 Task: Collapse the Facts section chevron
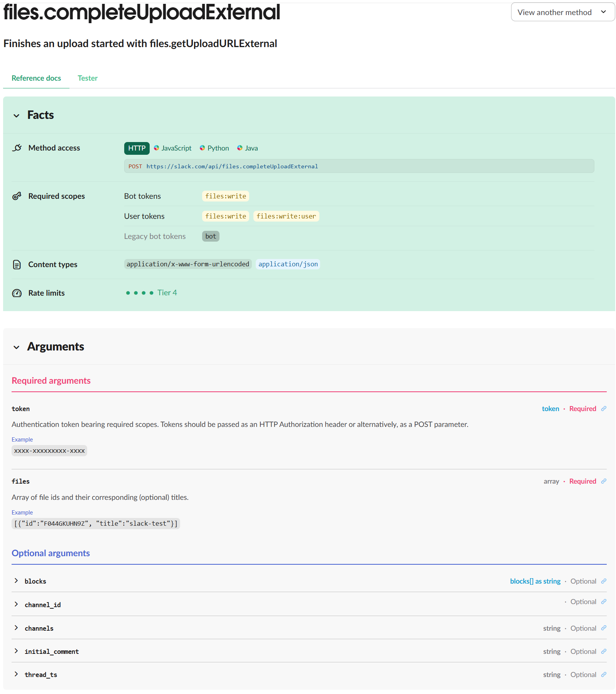pyautogui.click(x=16, y=115)
